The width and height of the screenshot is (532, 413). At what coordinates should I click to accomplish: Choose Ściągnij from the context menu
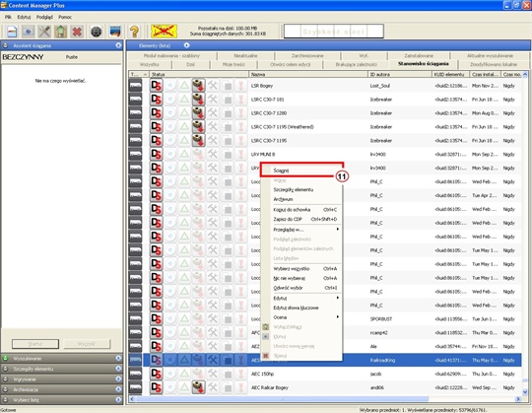301,171
